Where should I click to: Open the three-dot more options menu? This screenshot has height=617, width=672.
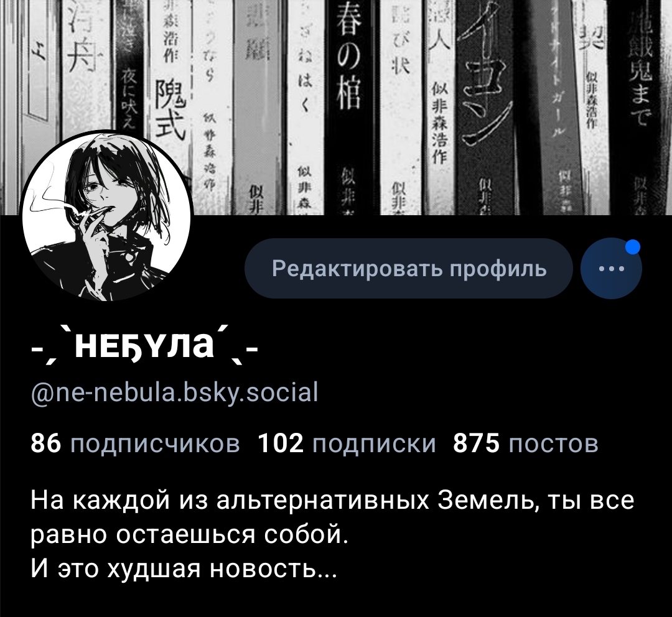(x=611, y=269)
